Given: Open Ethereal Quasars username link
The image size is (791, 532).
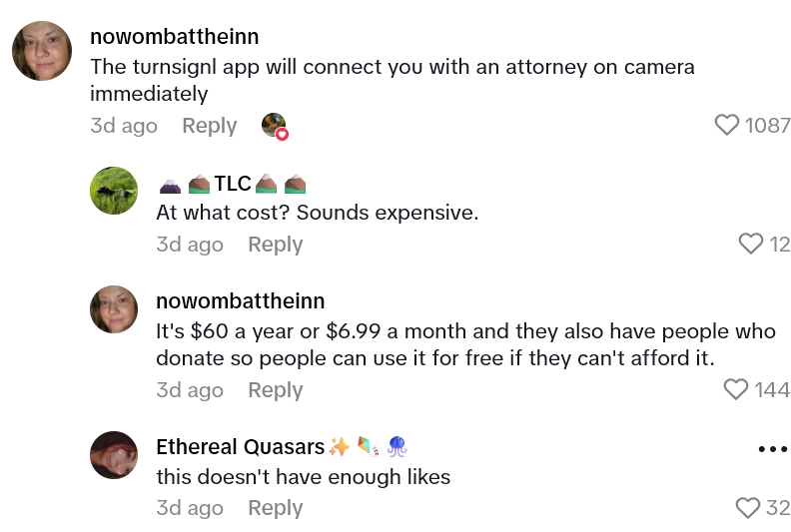Looking at the screenshot, I should tap(241, 446).
